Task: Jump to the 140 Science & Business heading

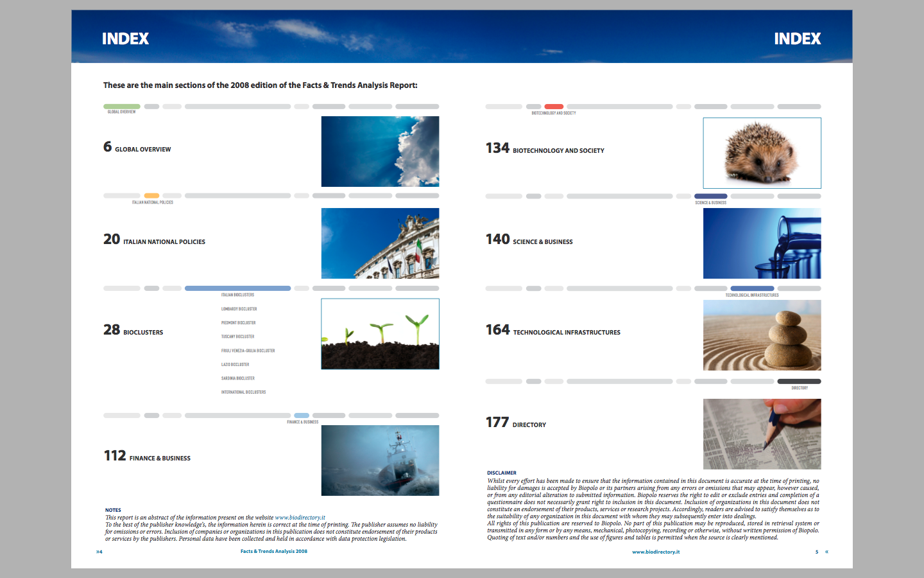Action: tap(529, 240)
